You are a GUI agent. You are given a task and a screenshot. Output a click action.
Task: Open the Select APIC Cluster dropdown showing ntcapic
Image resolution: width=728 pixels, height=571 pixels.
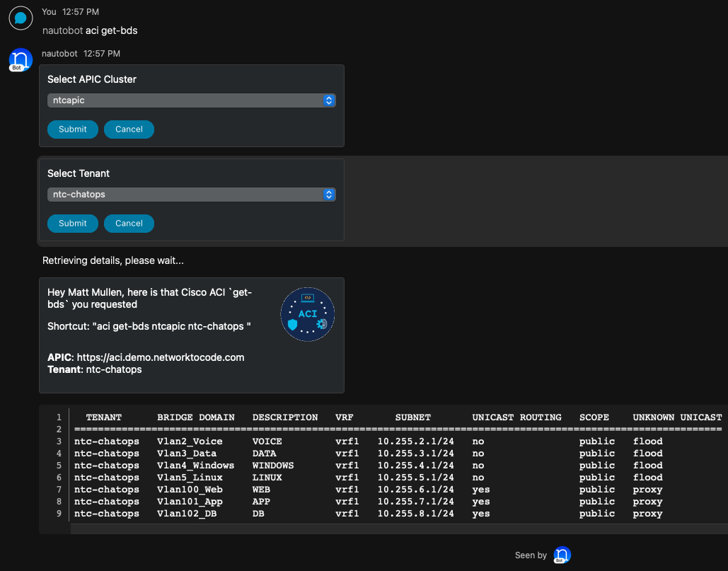click(191, 100)
